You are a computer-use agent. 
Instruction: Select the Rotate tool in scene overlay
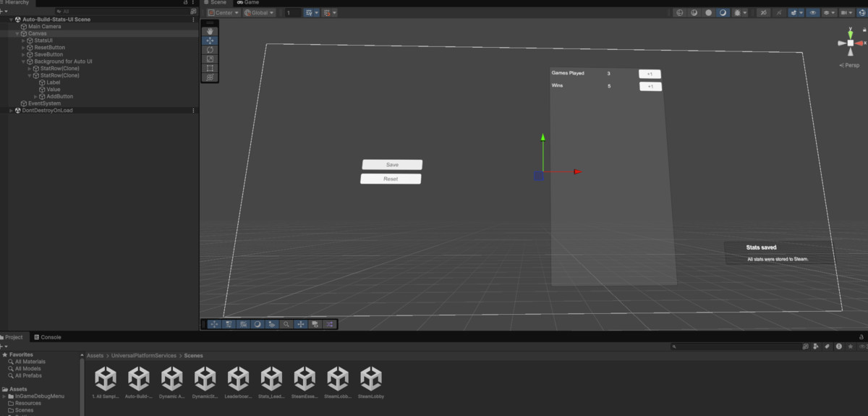[210, 50]
